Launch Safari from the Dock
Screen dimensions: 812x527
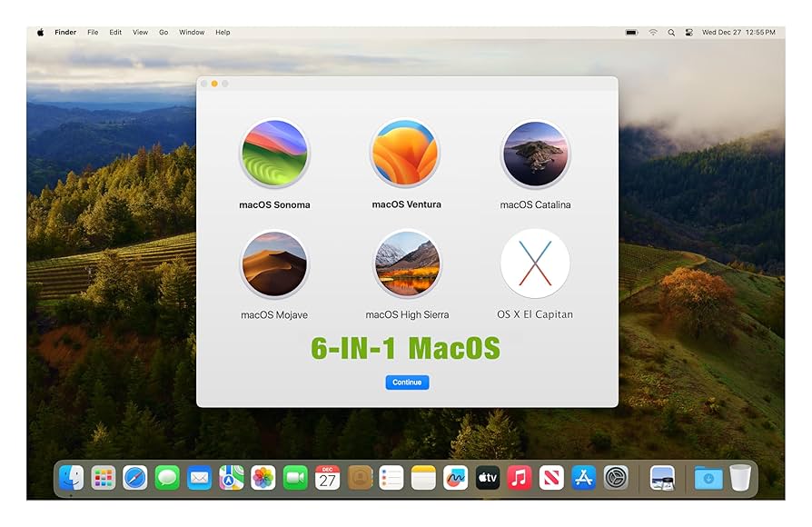(x=135, y=477)
